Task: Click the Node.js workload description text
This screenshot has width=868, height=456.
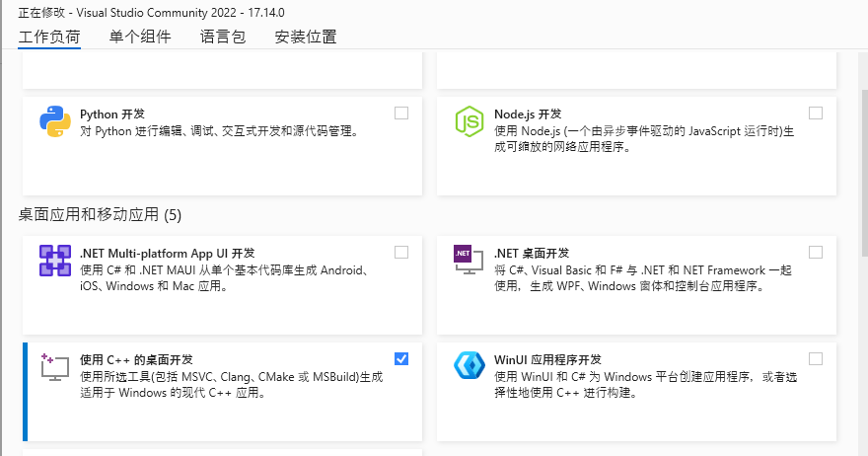Action: (x=644, y=139)
